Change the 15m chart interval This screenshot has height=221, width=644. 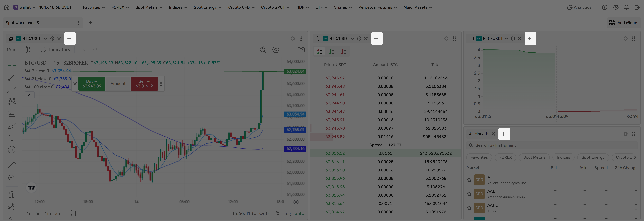point(11,50)
